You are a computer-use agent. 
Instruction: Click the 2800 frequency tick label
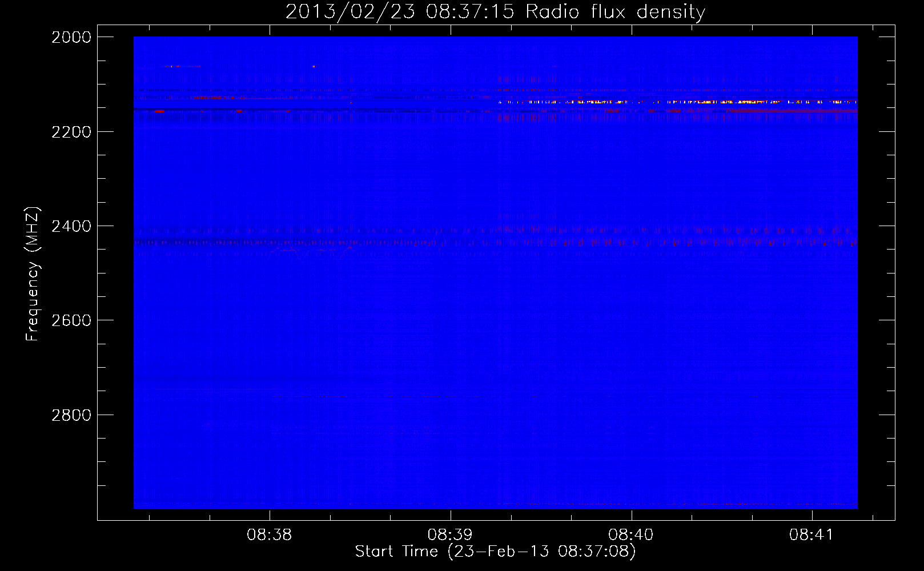(71, 415)
